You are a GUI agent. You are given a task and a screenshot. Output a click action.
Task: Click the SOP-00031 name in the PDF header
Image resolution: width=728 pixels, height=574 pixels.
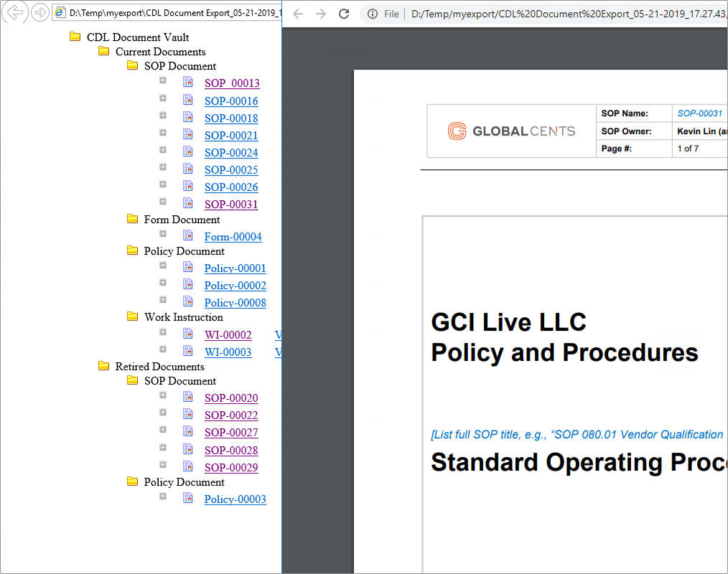point(700,113)
